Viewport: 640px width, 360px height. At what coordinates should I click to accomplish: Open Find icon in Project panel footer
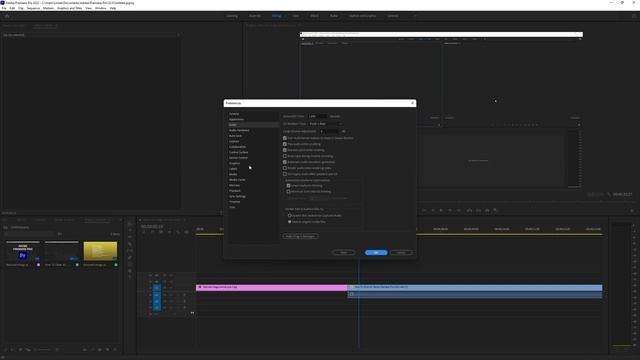(x=92, y=350)
